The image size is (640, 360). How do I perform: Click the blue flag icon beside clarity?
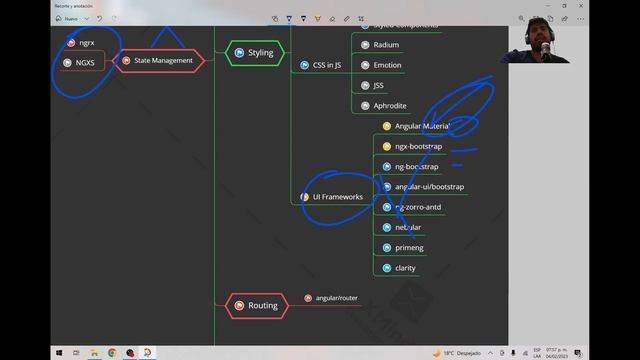coord(387,268)
